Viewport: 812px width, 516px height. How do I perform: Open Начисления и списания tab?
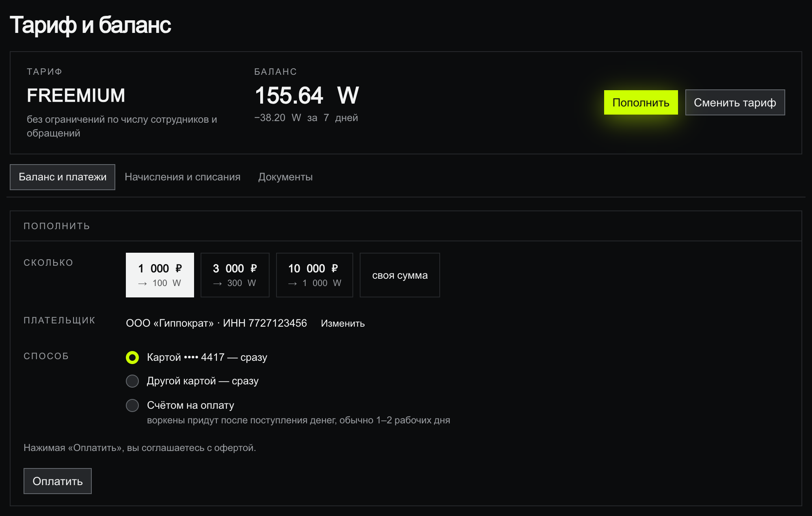[183, 177]
